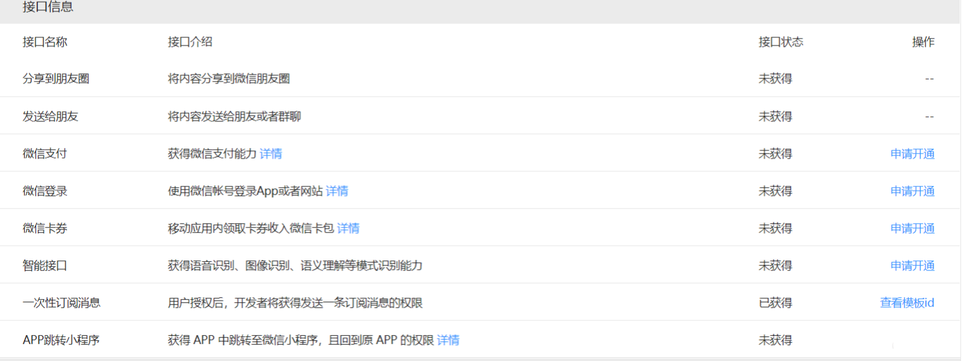
Task: Click the 接口信息 section header
Action: click(x=48, y=8)
